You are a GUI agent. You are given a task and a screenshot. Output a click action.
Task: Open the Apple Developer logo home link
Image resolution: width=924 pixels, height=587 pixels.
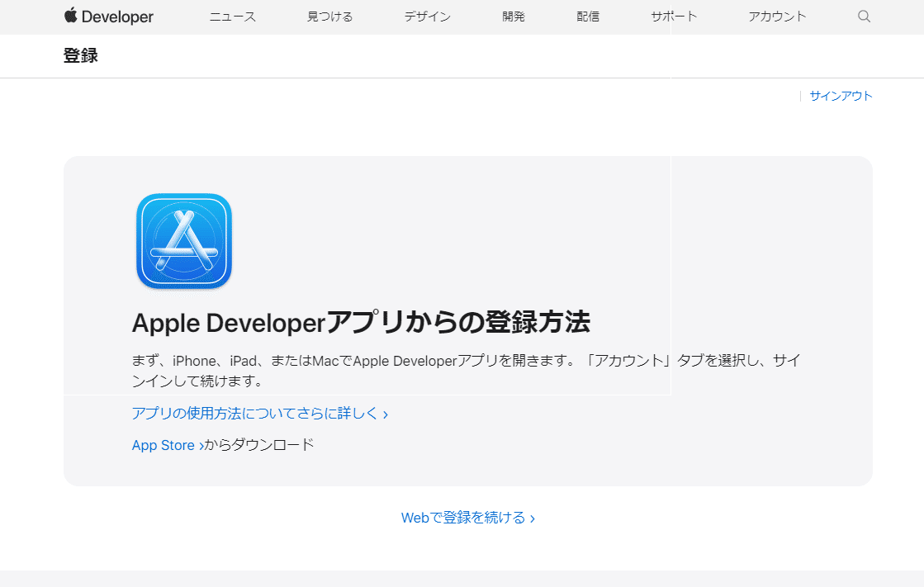coord(109,17)
